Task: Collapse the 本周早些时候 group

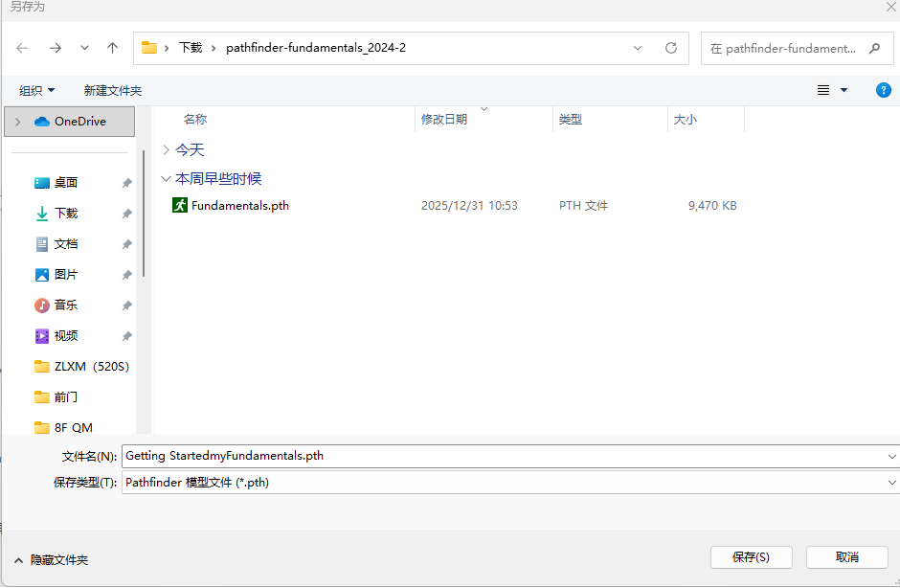Action: click(167, 179)
